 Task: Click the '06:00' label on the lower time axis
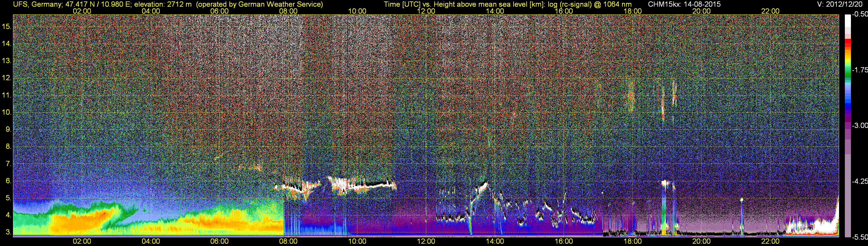(219, 241)
